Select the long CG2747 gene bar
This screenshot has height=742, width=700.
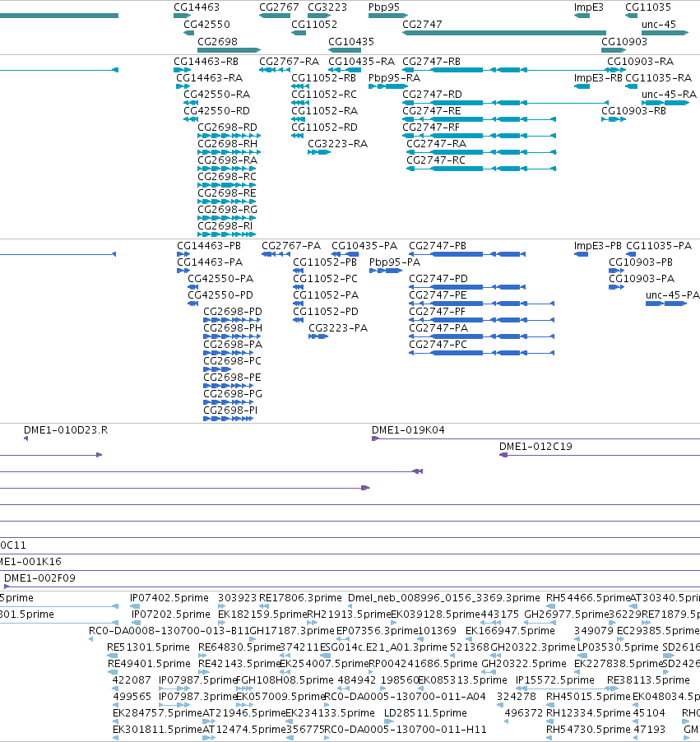pos(504,33)
